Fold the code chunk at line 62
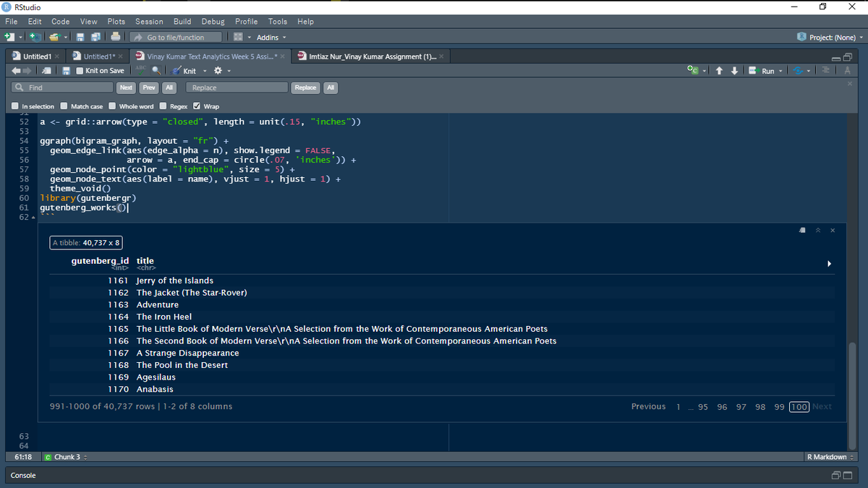This screenshot has width=868, height=488. click(33, 218)
